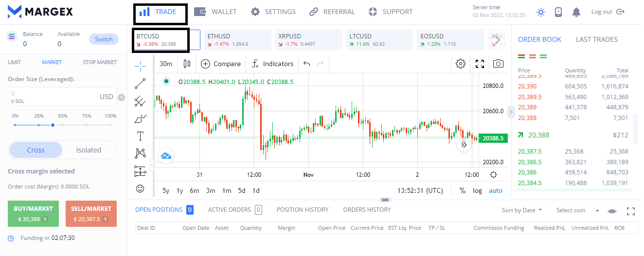The width and height of the screenshot is (644, 256).
Task: Take a chart snapshot with camera icon
Action: point(498,64)
